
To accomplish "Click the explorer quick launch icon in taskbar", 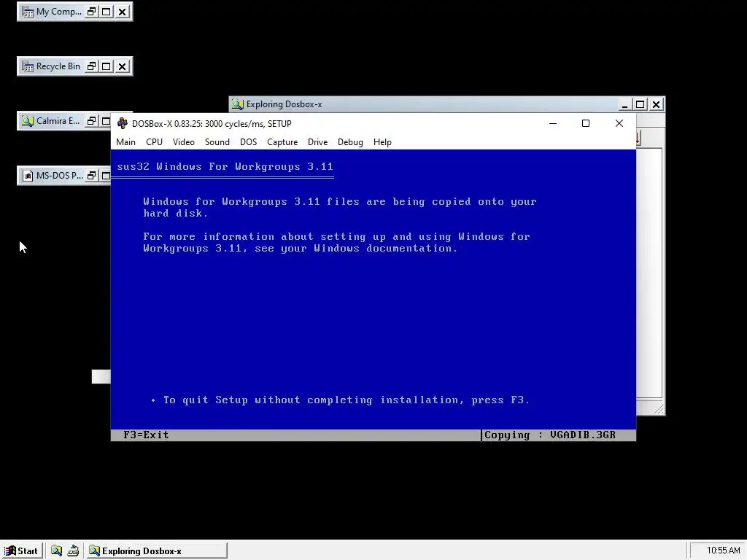I will coord(56,551).
